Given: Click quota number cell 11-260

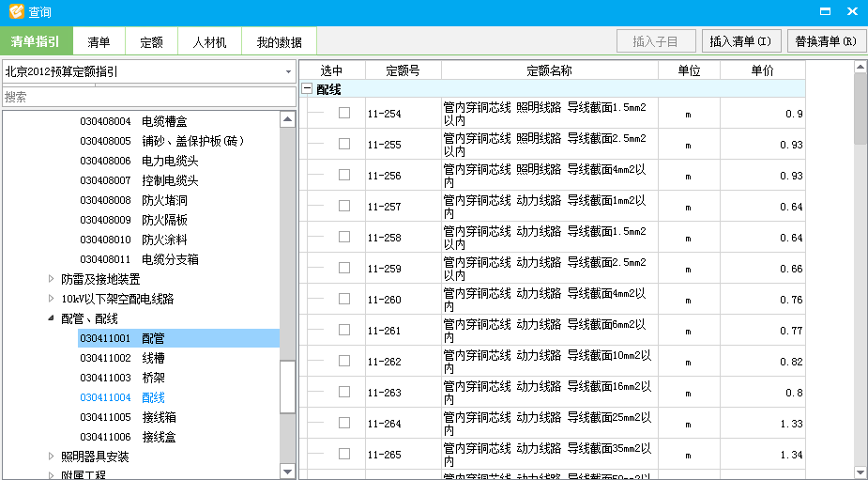Looking at the screenshot, I should tap(403, 300).
